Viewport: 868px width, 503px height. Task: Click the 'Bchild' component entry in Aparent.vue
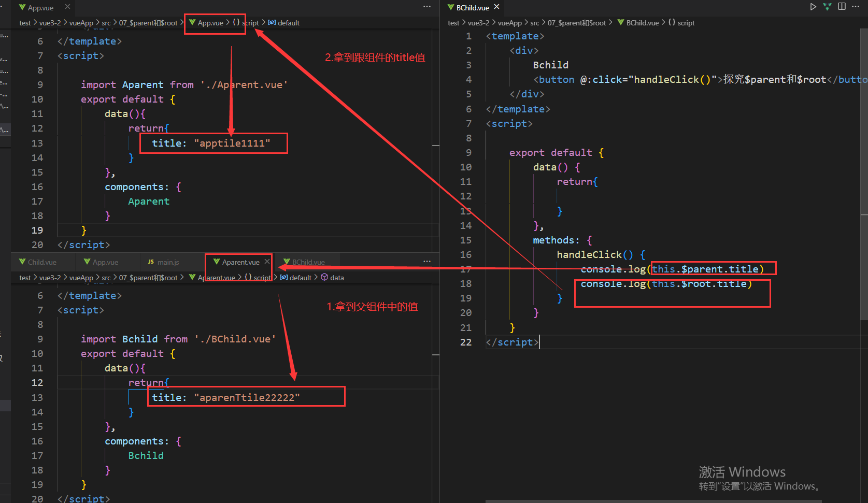pos(146,455)
